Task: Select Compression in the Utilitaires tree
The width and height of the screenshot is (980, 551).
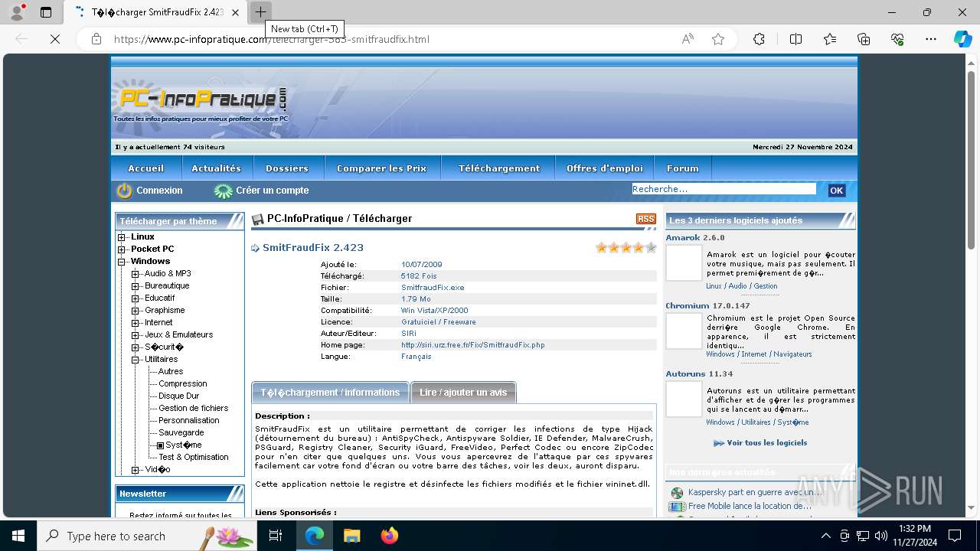Action: pos(183,384)
